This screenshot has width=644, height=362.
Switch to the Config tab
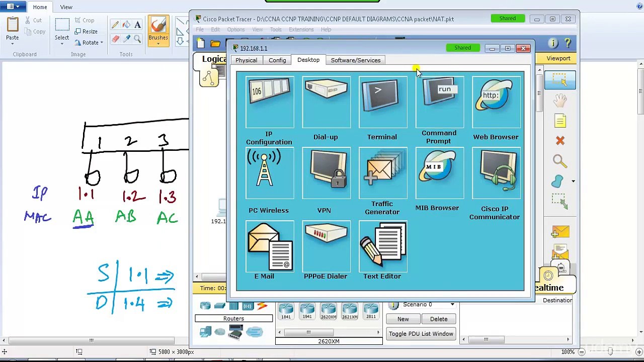(277, 60)
